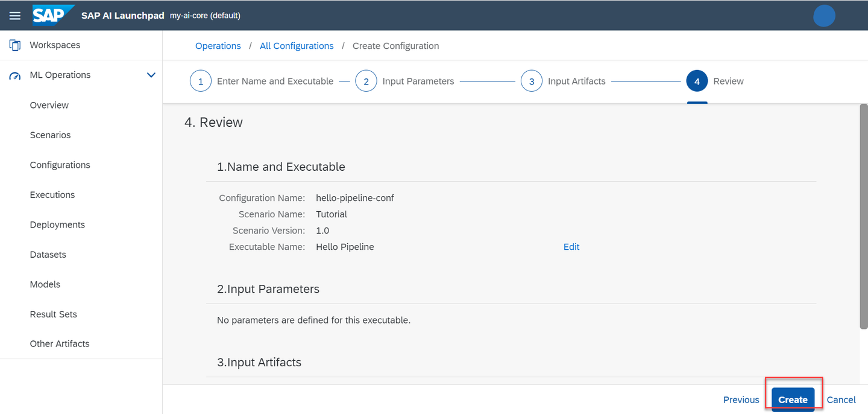Go to step 3 circle
The image size is (868, 414).
pyautogui.click(x=531, y=81)
